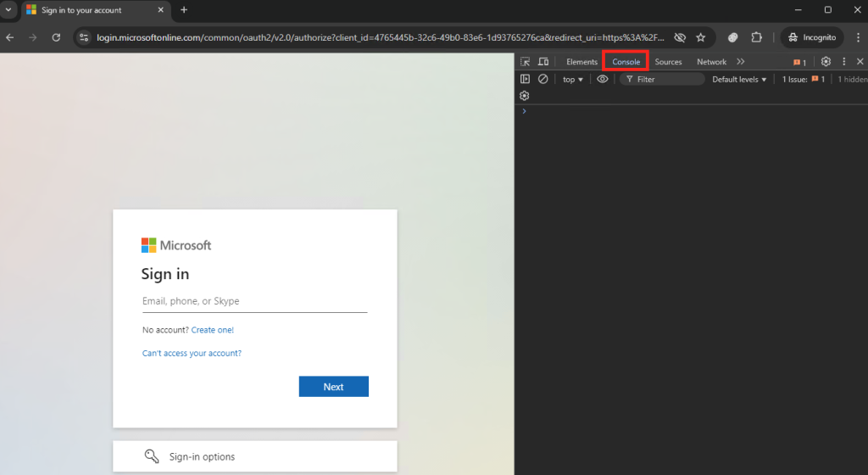Switch to the Console tab
The height and width of the screenshot is (475, 868).
(626, 62)
